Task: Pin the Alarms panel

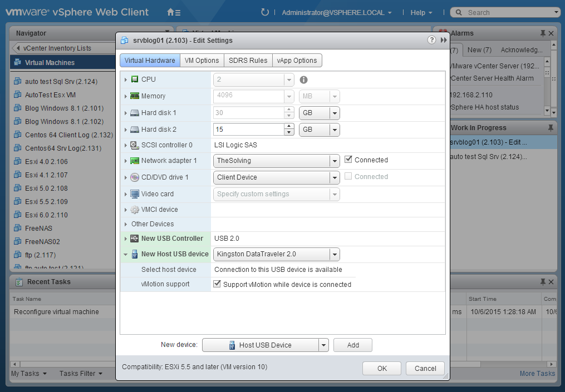Action: click(543, 33)
